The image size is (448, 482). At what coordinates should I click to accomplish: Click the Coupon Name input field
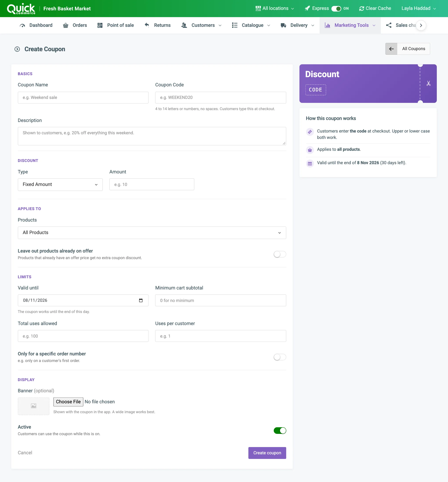pyautogui.click(x=83, y=97)
